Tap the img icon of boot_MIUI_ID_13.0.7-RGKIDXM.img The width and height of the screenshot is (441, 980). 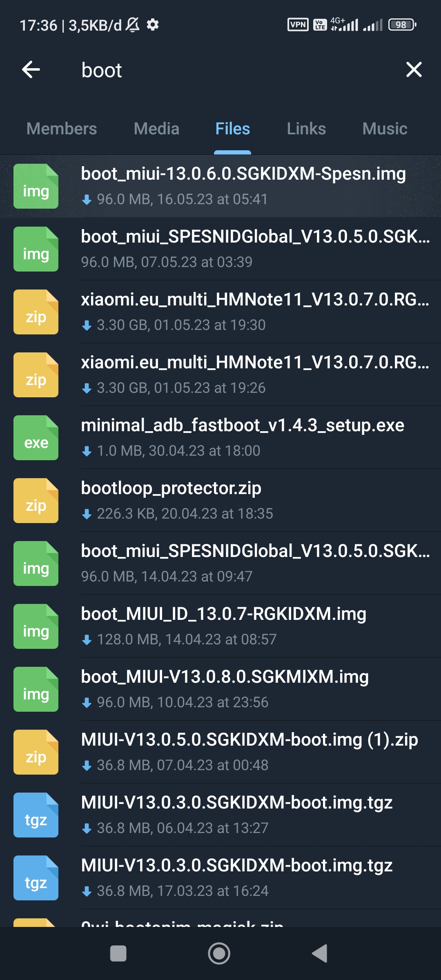tap(36, 626)
